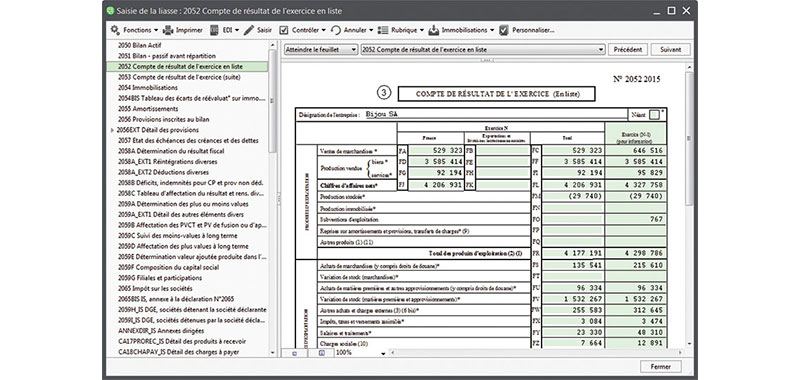Select CA17PROREC_IS Détail des produits à recevoir
Screen dimensions: 800x380
pos(182,341)
